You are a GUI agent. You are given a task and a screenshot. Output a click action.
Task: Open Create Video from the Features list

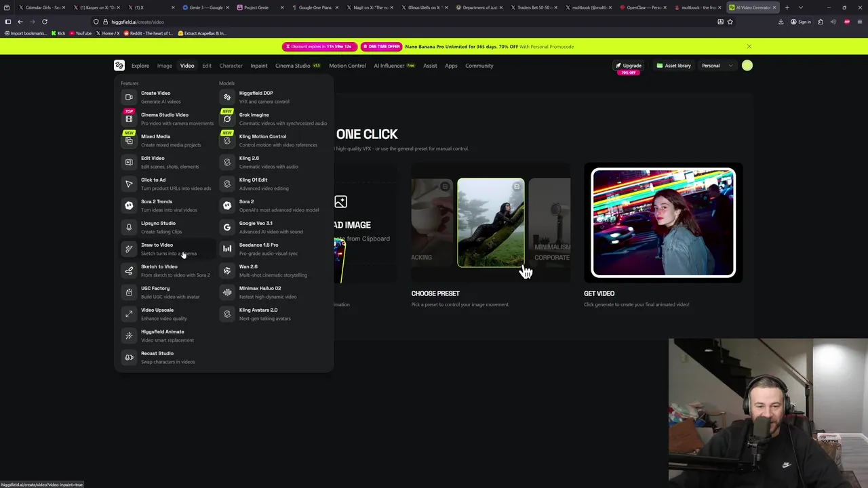point(166,97)
